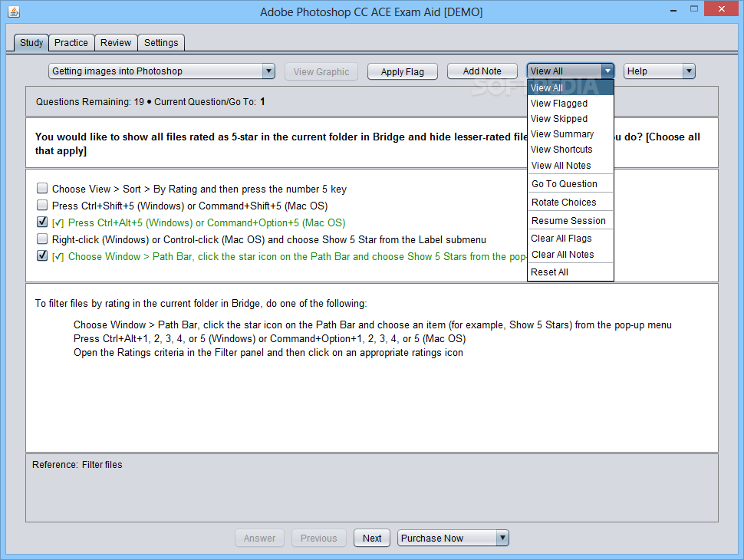Open the Review tab

pos(116,43)
